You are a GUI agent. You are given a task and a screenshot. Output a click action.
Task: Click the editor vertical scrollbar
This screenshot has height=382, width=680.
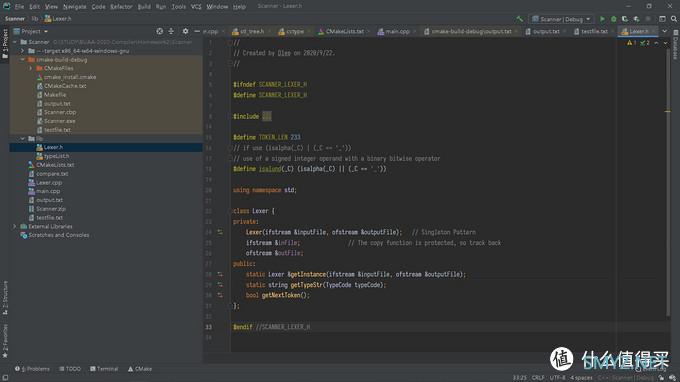(668, 182)
